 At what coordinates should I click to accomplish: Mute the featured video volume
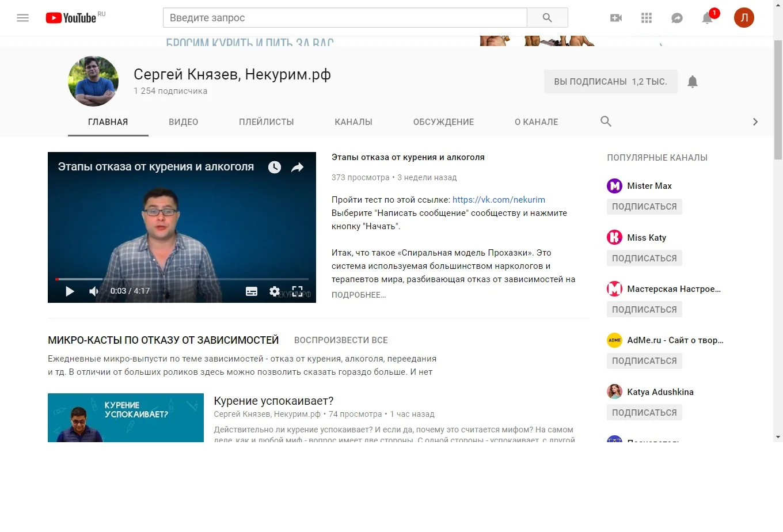click(94, 291)
